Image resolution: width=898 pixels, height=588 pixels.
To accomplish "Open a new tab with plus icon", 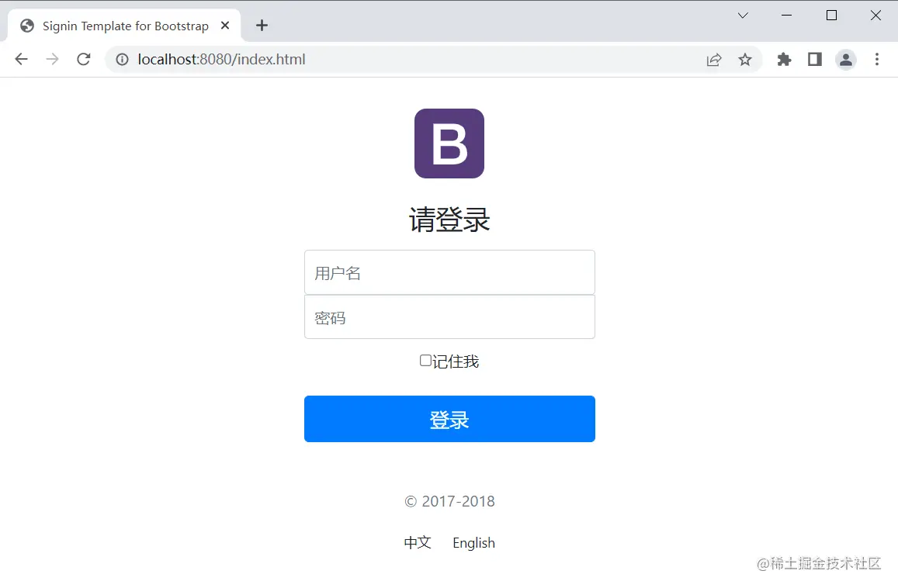I will click(x=262, y=25).
